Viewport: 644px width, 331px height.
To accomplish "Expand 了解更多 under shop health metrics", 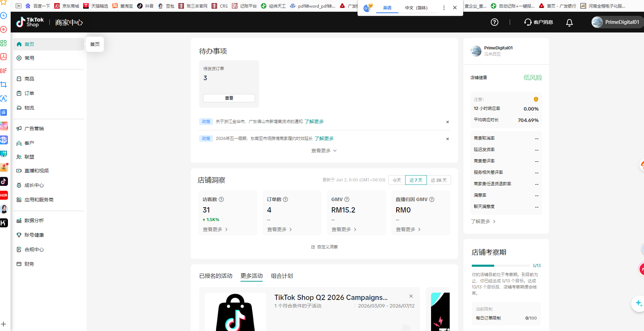I will pos(483,221).
